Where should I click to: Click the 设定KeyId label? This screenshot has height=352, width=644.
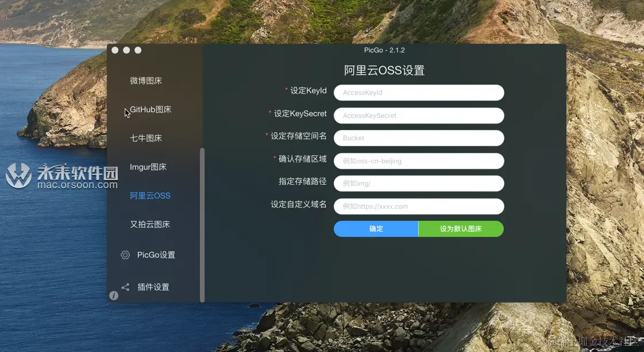point(308,90)
